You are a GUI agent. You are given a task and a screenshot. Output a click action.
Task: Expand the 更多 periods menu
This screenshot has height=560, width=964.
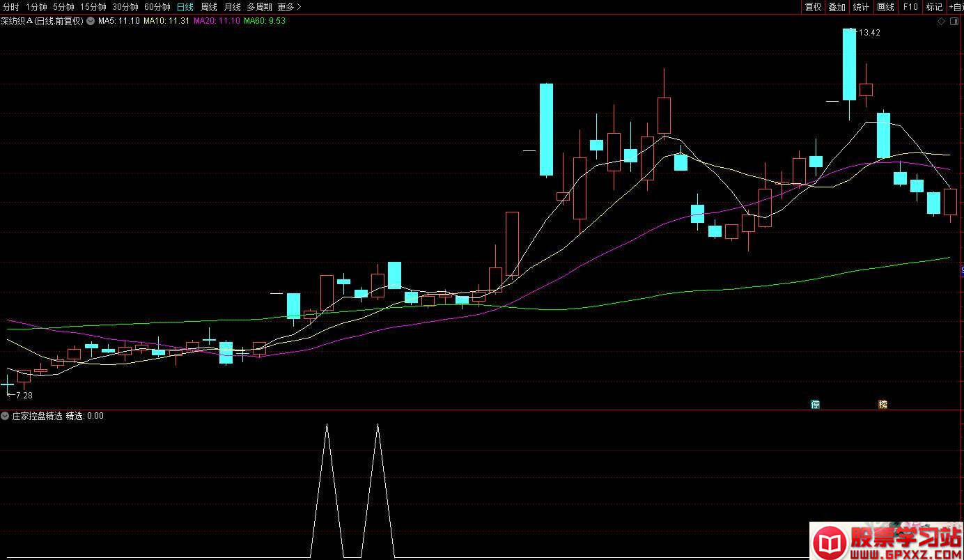(289, 7)
